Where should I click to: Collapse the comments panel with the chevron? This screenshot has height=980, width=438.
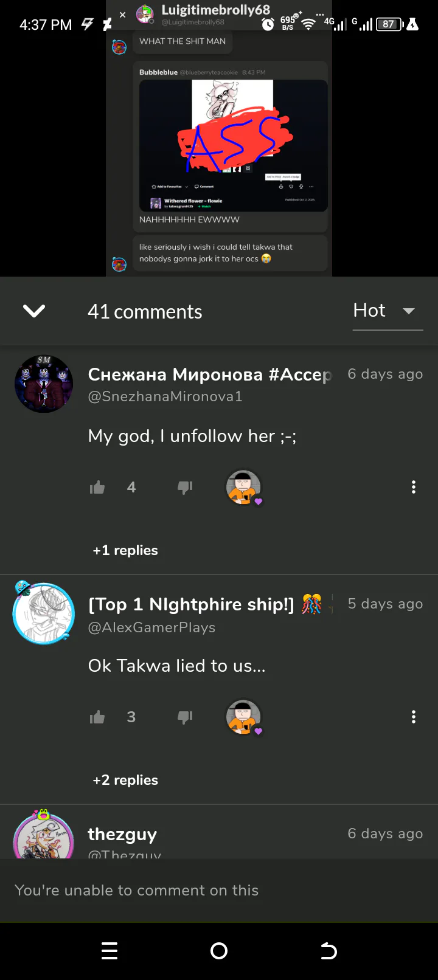[34, 311]
